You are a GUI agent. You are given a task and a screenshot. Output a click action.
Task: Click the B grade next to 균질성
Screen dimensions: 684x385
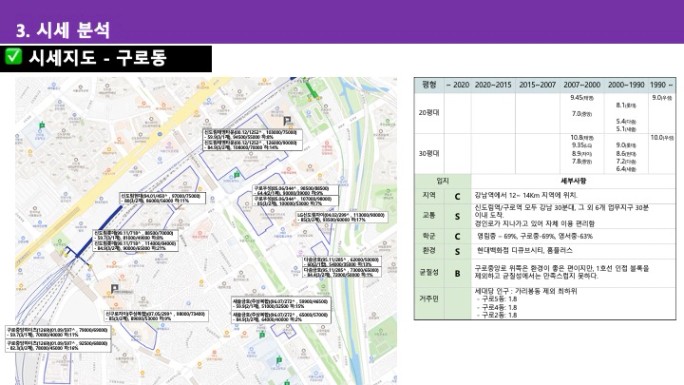click(457, 273)
